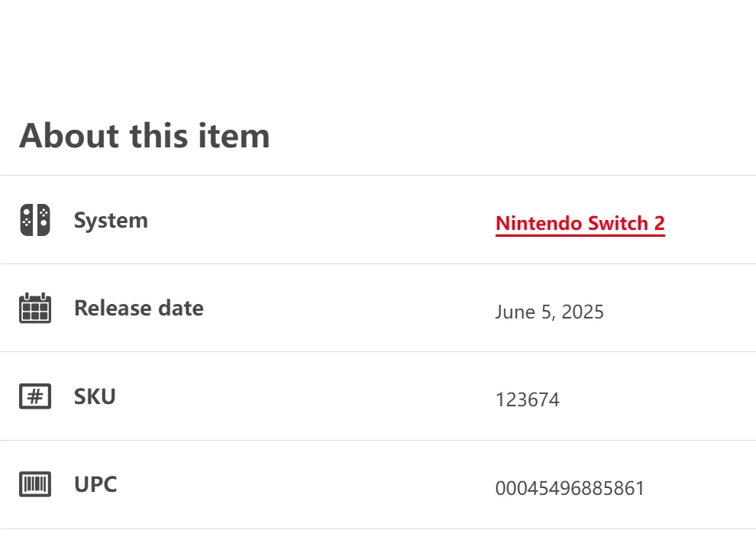This screenshot has width=756, height=556.
Task: Click the UPC number 00045496885861
Action: pyautogui.click(x=570, y=488)
